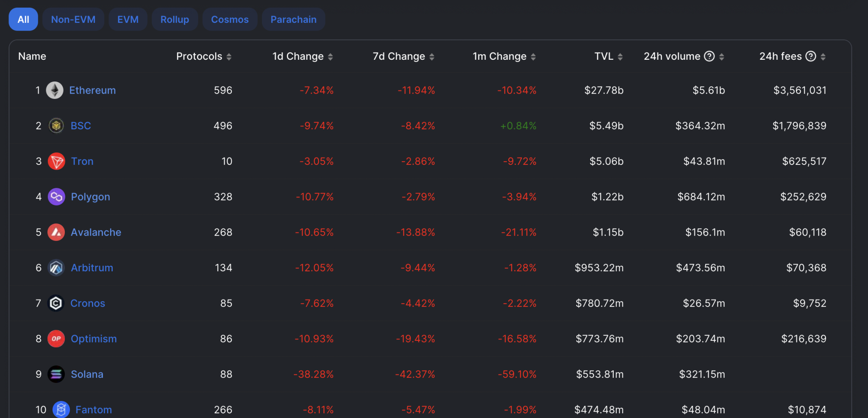Switch to the Rollup filter tab
Screen dimensions: 868x418
coord(175,20)
